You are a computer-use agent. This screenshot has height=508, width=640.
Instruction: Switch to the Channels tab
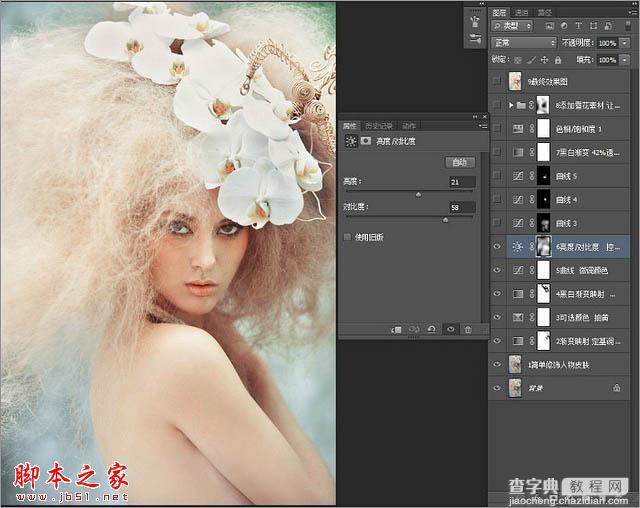(x=522, y=13)
